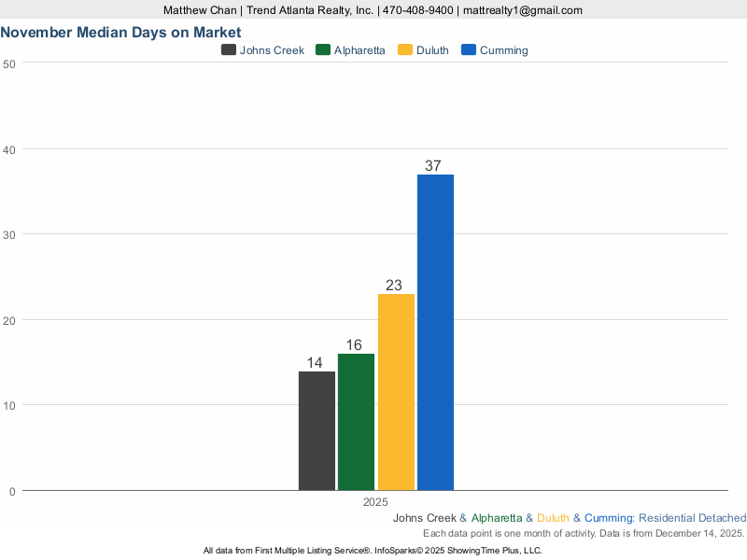Toggle the Duluth series via legend label

pos(433,50)
